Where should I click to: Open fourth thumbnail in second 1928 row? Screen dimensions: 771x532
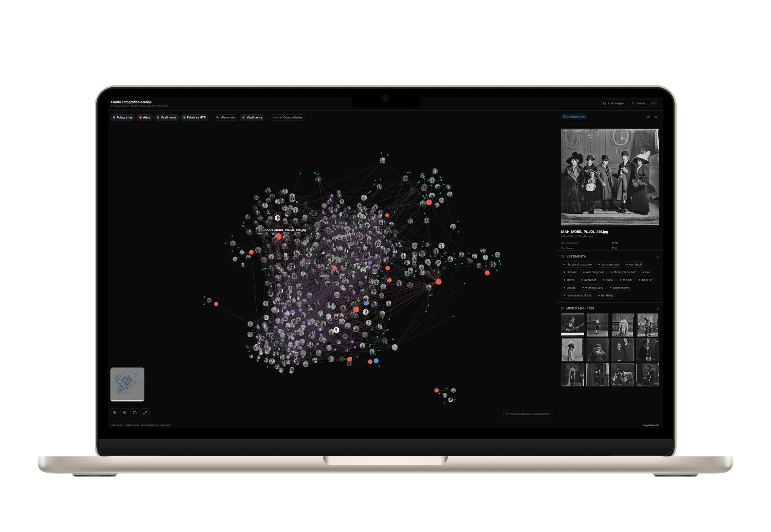(x=647, y=350)
